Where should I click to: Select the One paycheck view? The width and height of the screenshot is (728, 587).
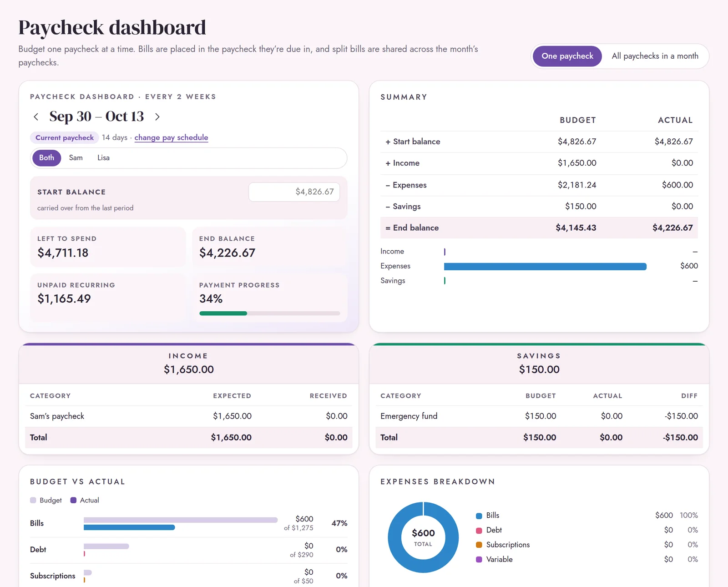click(x=567, y=56)
